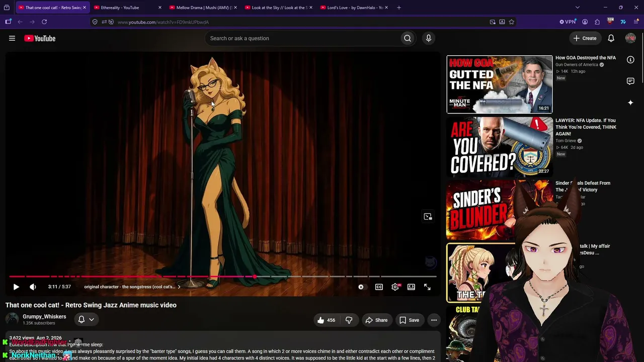Expand the subscription notification dropdown
The image size is (644, 362).
coord(86,319)
